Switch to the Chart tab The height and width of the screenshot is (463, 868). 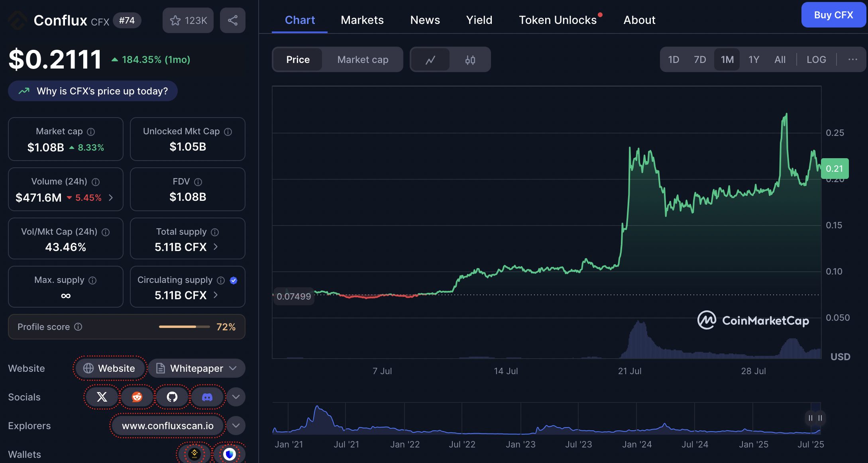(x=300, y=20)
